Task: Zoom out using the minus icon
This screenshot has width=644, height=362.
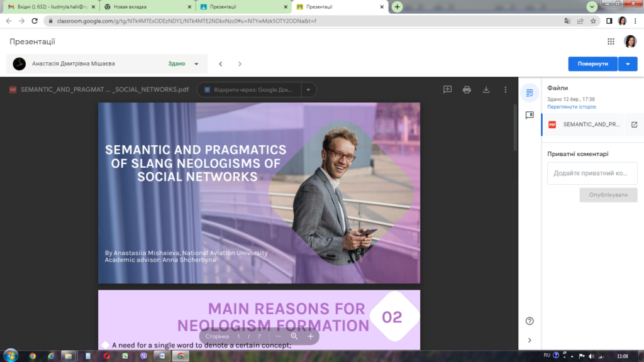Action: [279, 336]
